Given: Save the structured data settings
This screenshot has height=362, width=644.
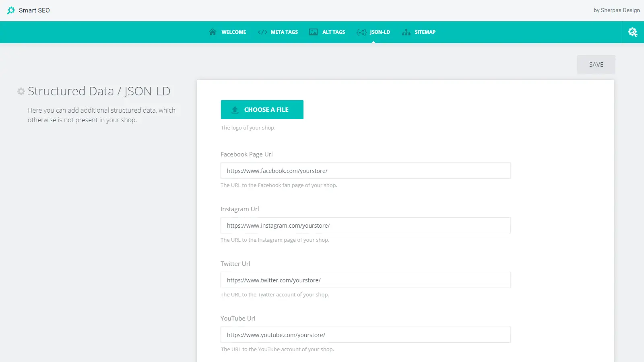Looking at the screenshot, I should [x=596, y=64].
